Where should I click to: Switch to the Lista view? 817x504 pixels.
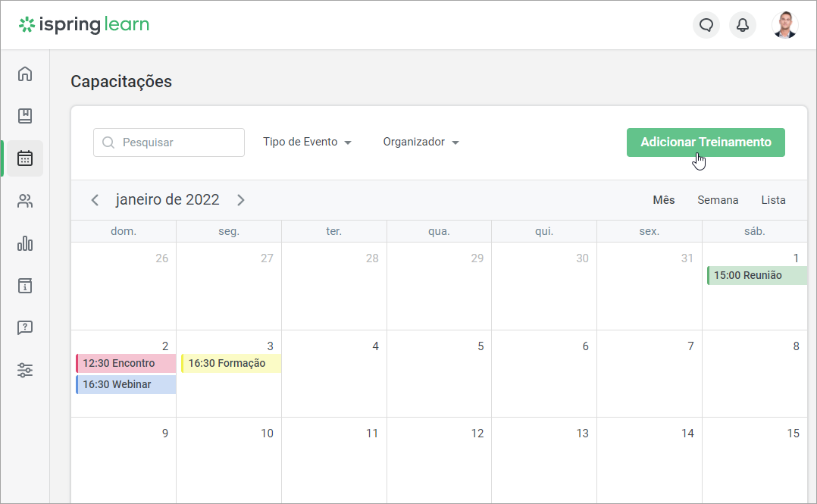point(773,200)
